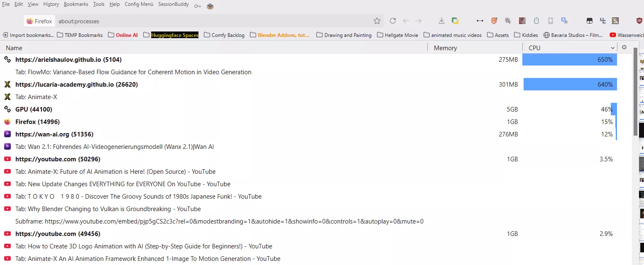Toggle CPU column sort chevron
644x265 pixels.
[613, 48]
